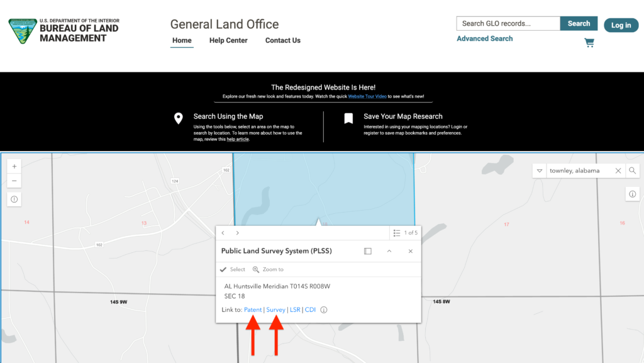Viewport: 644px width, 363px height.
Task: Collapse the PLSS popup content
Action: tap(389, 251)
